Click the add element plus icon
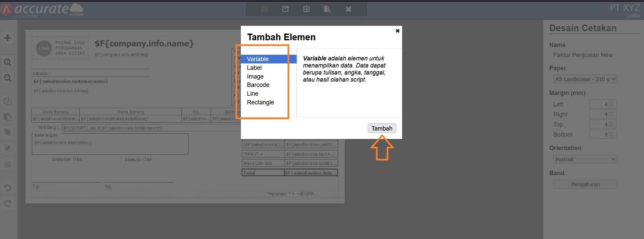644x239 pixels. point(7,38)
